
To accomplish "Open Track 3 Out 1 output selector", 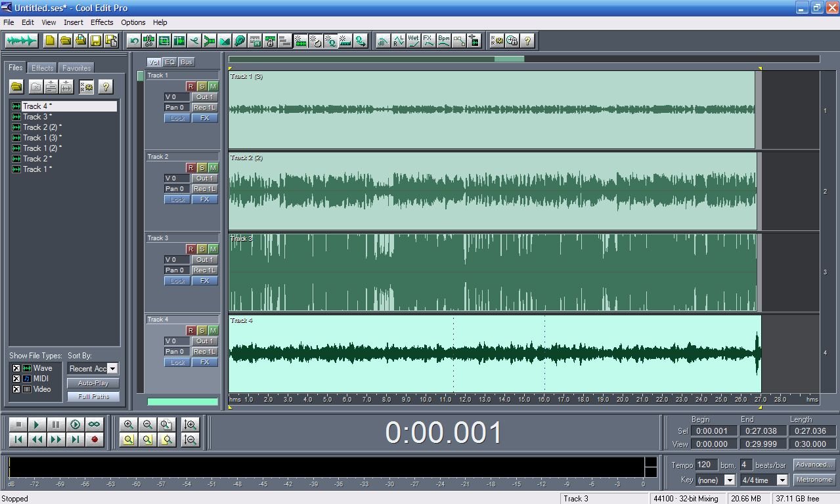I will click(204, 259).
